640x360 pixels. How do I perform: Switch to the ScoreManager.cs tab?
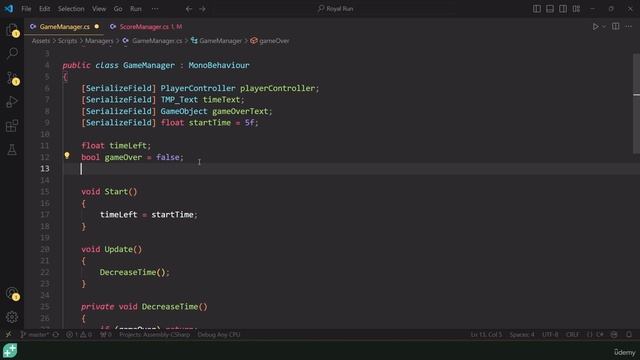tap(146, 27)
